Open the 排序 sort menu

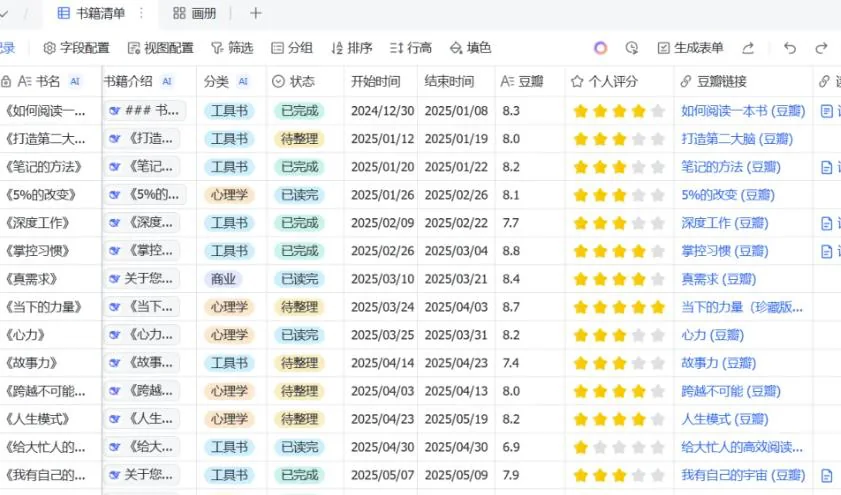point(352,48)
